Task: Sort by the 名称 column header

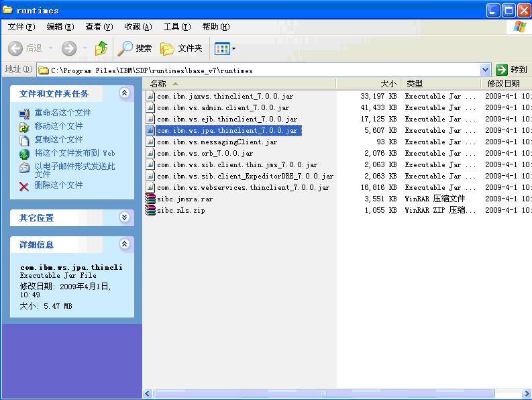Action: pyautogui.click(x=240, y=83)
